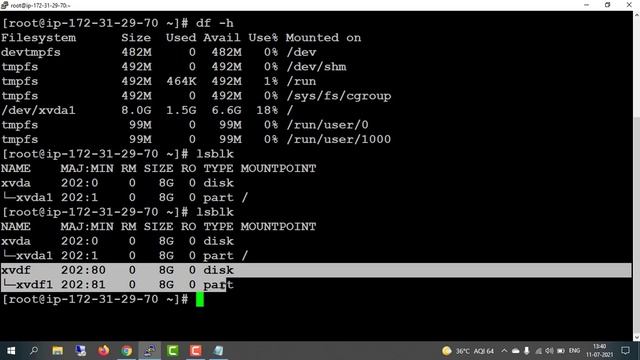Screen dimensions: 640x360
Task: Click the green terminal cursor block
Action: (200, 299)
